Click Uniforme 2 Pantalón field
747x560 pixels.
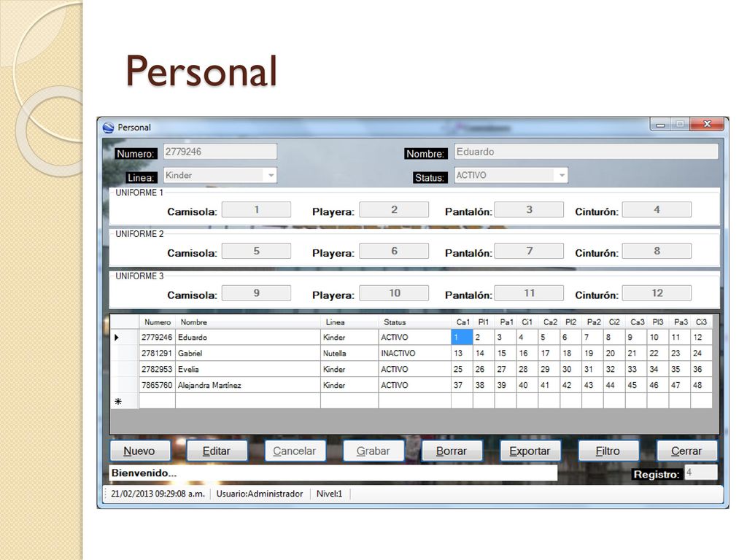pyautogui.click(x=529, y=251)
